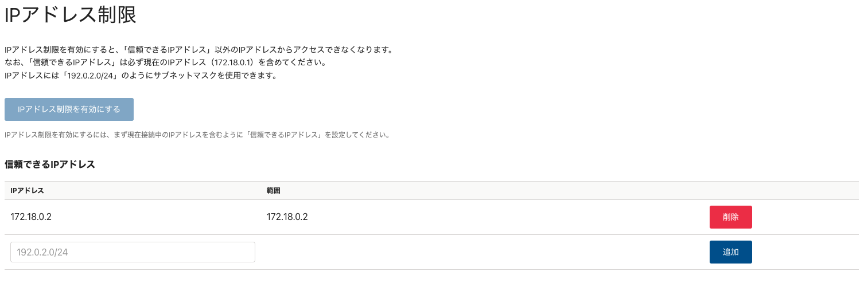Click the small help text below enable button

tap(197, 136)
